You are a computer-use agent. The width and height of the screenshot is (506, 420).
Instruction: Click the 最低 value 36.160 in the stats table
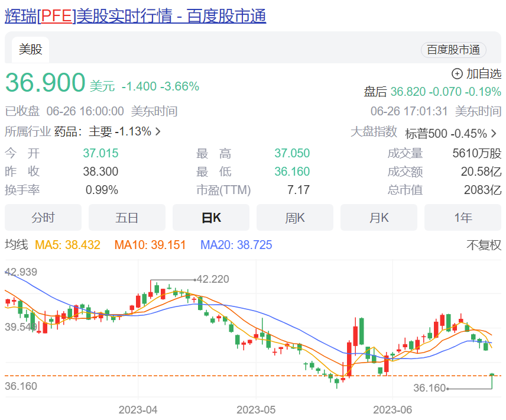[x=292, y=172]
